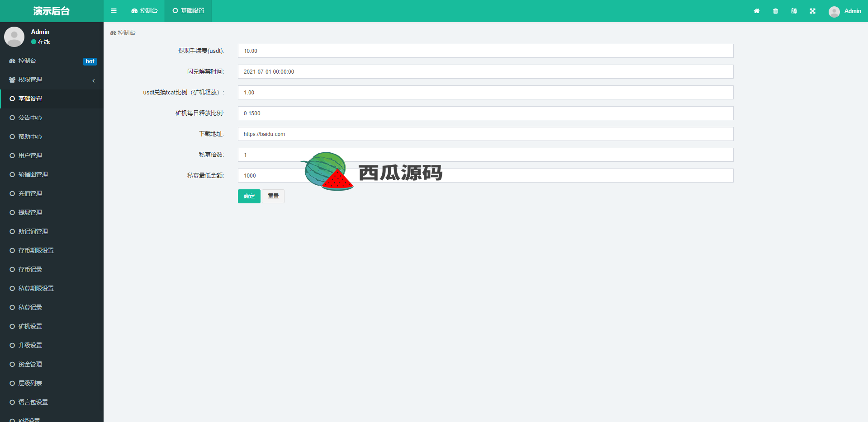Screen dimensions: 868x422
Task: Open 助记词管理 menu item
Action: (x=52, y=231)
